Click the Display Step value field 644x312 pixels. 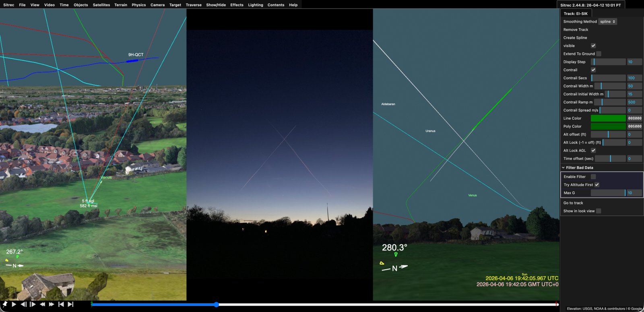[x=634, y=62]
